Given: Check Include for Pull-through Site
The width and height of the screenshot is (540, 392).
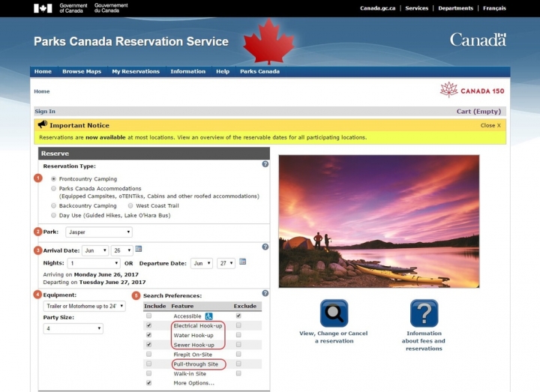Looking at the screenshot, I should click(148, 364).
